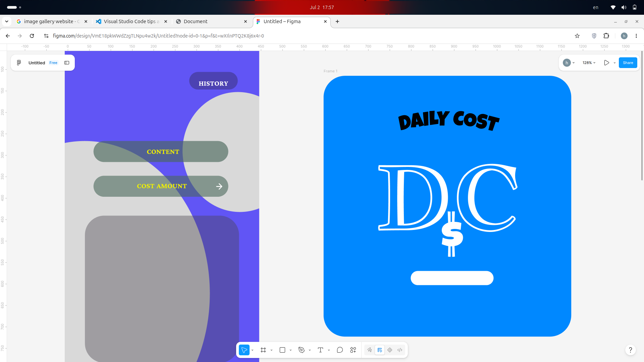Click the page vertical scrollbar
Viewport: 644px width, 362px height.
[642, 116]
